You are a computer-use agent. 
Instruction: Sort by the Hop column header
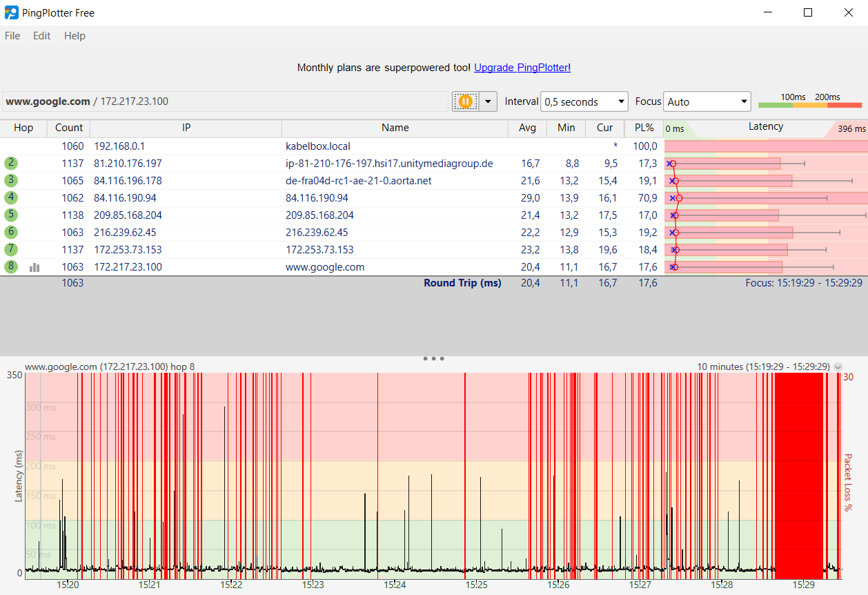pyautogui.click(x=23, y=128)
